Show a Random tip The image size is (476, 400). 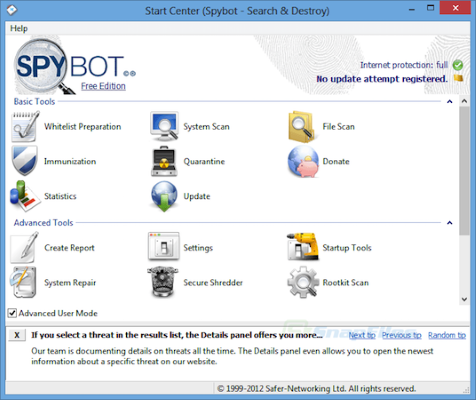[447, 335]
